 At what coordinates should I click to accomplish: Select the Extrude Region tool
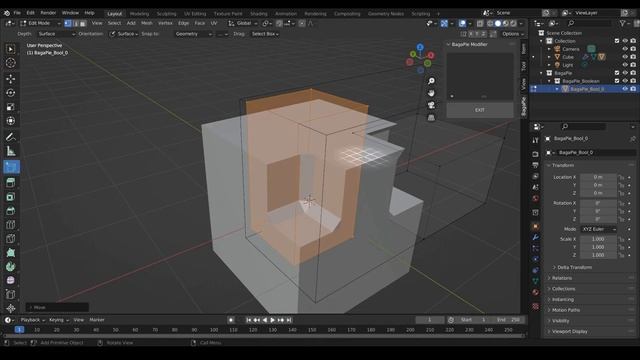(11, 182)
